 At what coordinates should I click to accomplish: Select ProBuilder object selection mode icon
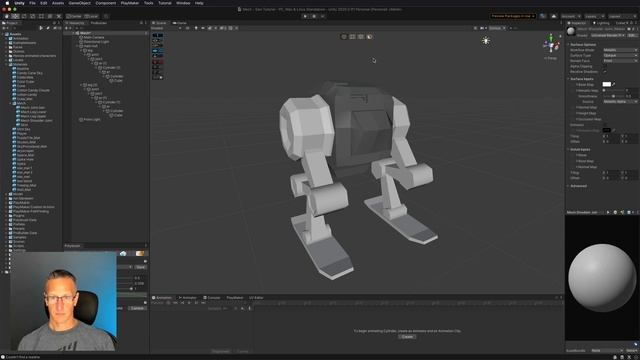pyautogui.click(x=344, y=37)
